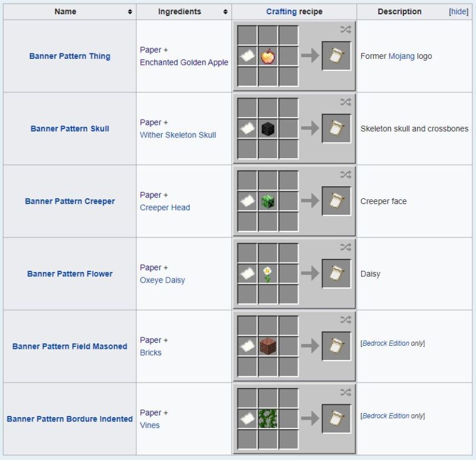Click shapeless shuffle icon in Bordure Indented recipe
This screenshot has height=460, width=476.
click(x=346, y=392)
